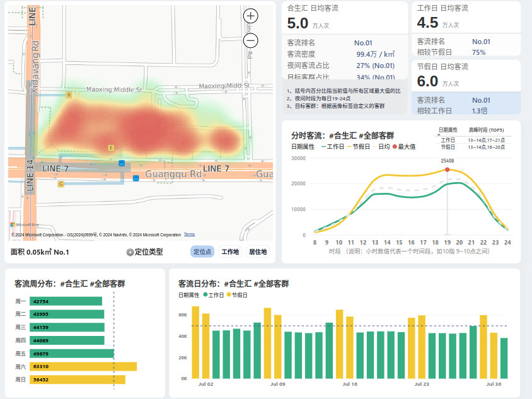Click the 节假日 row in peak-hours table
532x399 pixels.
point(473,147)
